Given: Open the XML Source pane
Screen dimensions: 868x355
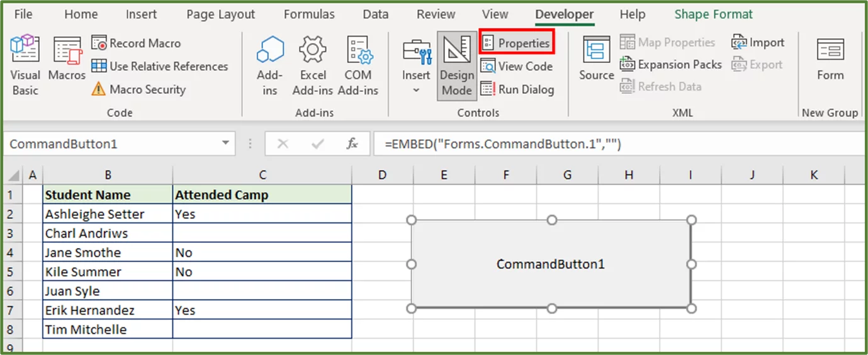Looking at the screenshot, I should coord(597,59).
